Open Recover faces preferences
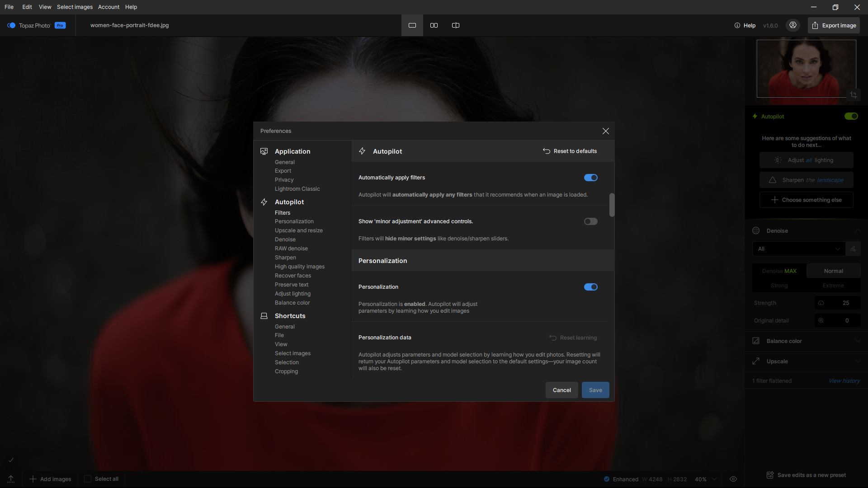The height and width of the screenshot is (488, 868). click(x=292, y=276)
